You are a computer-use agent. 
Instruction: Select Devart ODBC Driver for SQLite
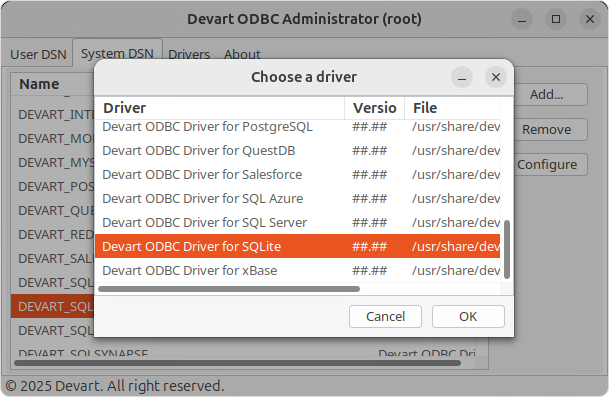click(x=298, y=246)
